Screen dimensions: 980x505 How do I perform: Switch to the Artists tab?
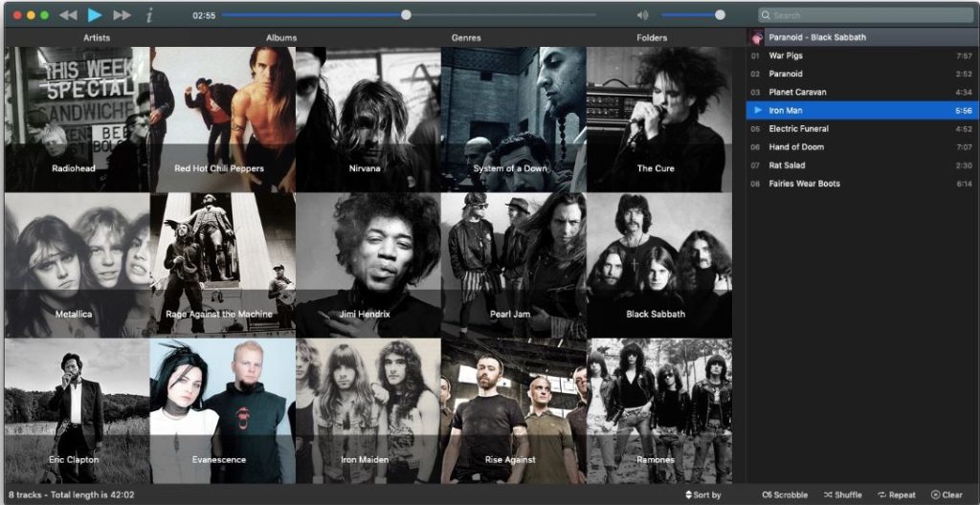coord(97,37)
